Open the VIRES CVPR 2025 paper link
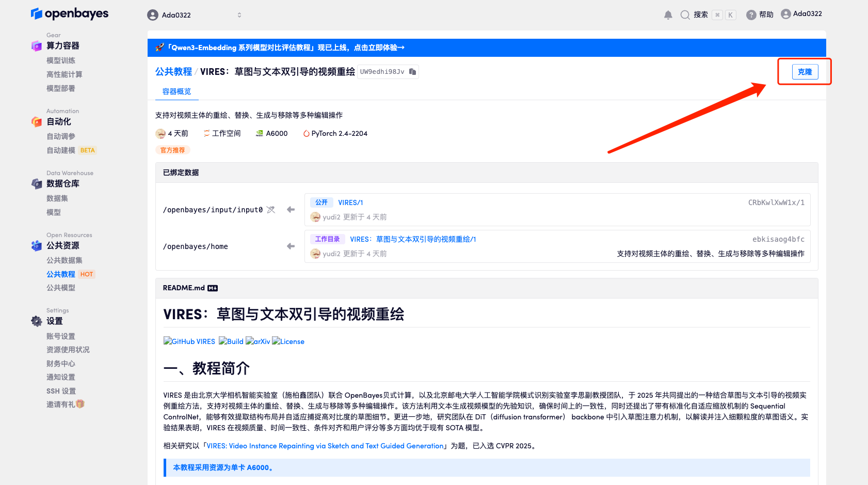 point(325,446)
